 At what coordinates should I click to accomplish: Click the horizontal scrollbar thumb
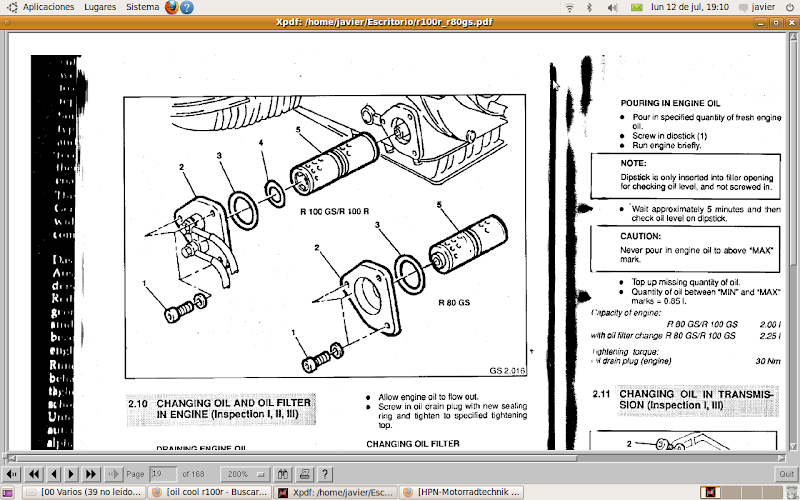pyautogui.click(x=296, y=458)
